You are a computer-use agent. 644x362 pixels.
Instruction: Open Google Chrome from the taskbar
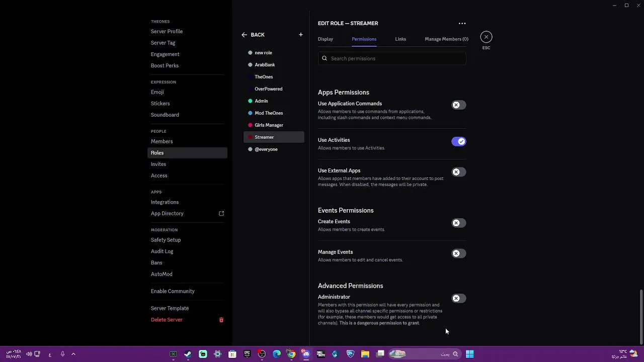pos(291,354)
